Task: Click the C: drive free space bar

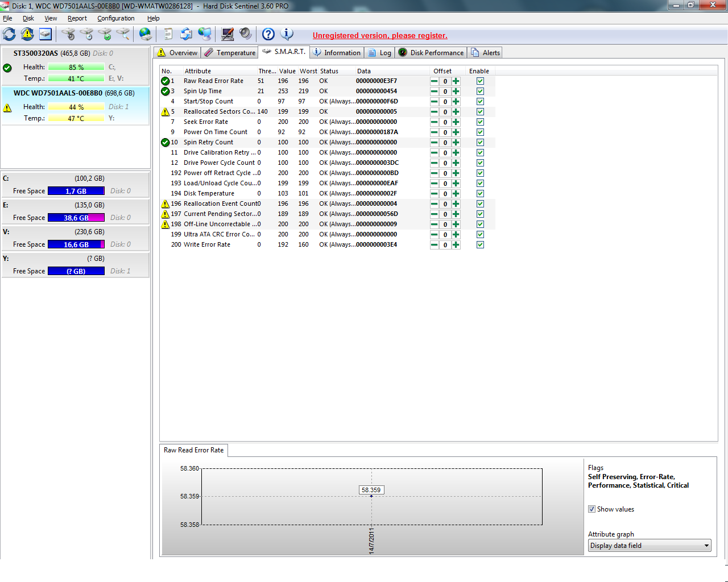Action: point(76,191)
